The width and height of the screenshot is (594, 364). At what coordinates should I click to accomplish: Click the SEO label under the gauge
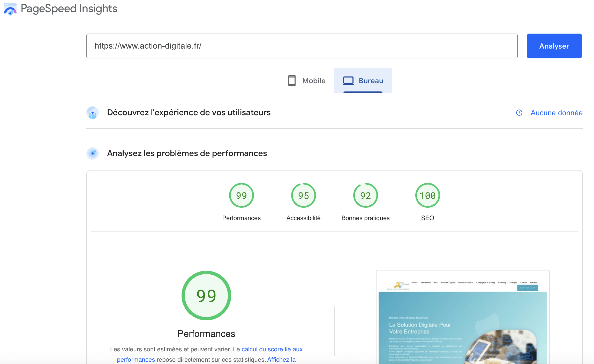tap(427, 218)
